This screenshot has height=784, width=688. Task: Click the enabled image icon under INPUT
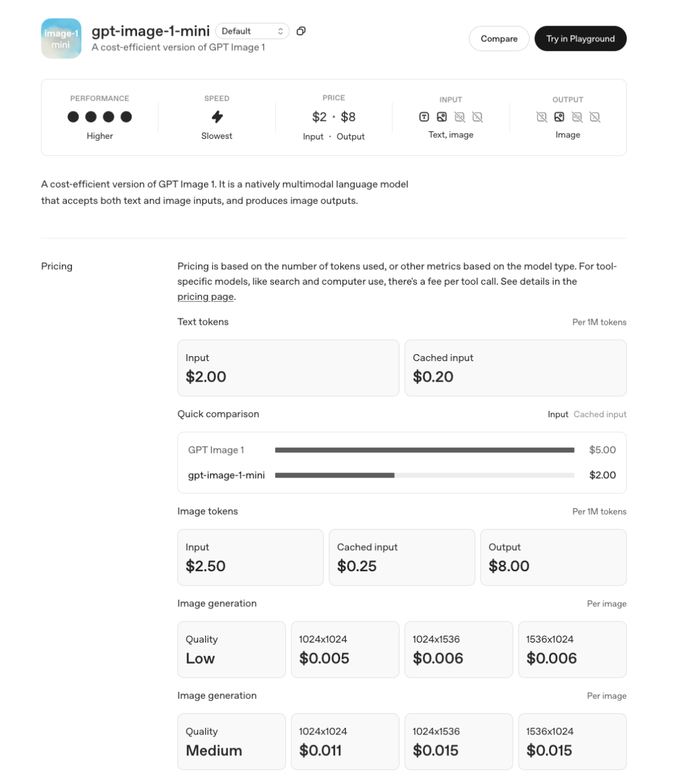click(x=442, y=117)
